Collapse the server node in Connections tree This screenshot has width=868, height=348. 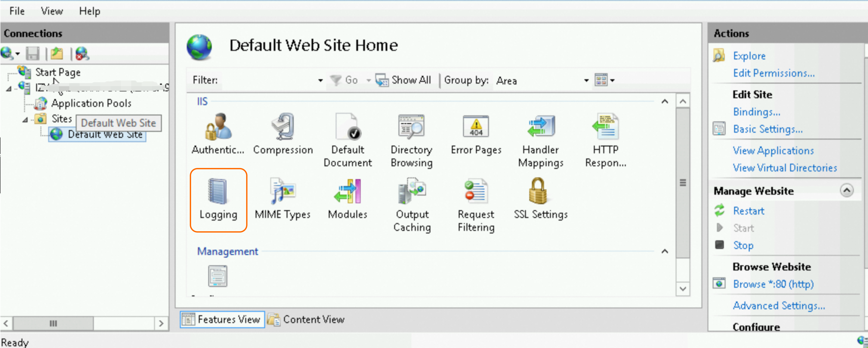pos(8,89)
